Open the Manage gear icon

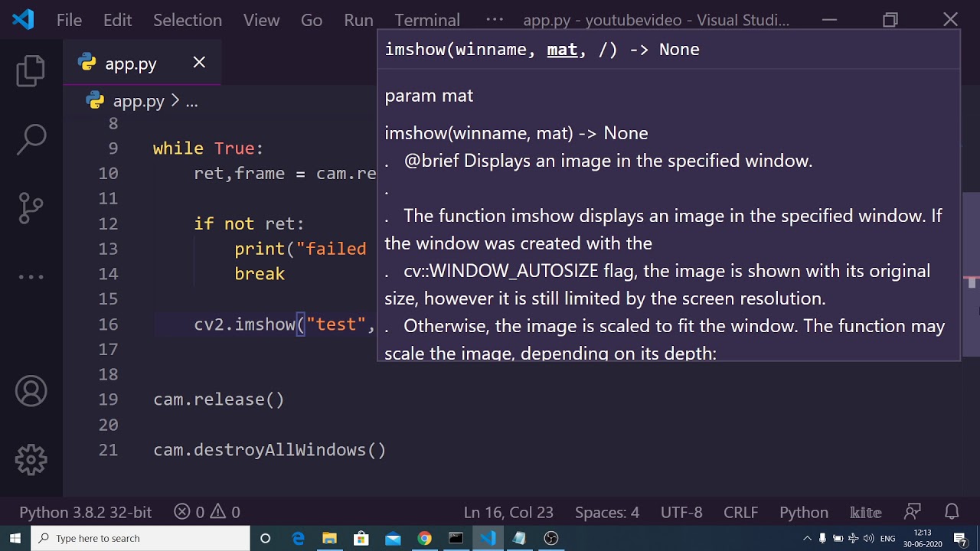pyautogui.click(x=31, y=460)
